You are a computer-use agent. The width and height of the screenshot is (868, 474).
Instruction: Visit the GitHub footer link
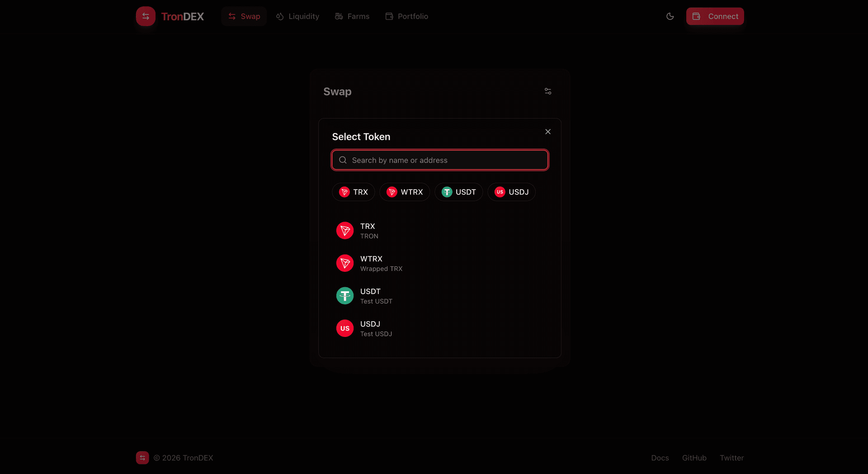tap(694, 458)
